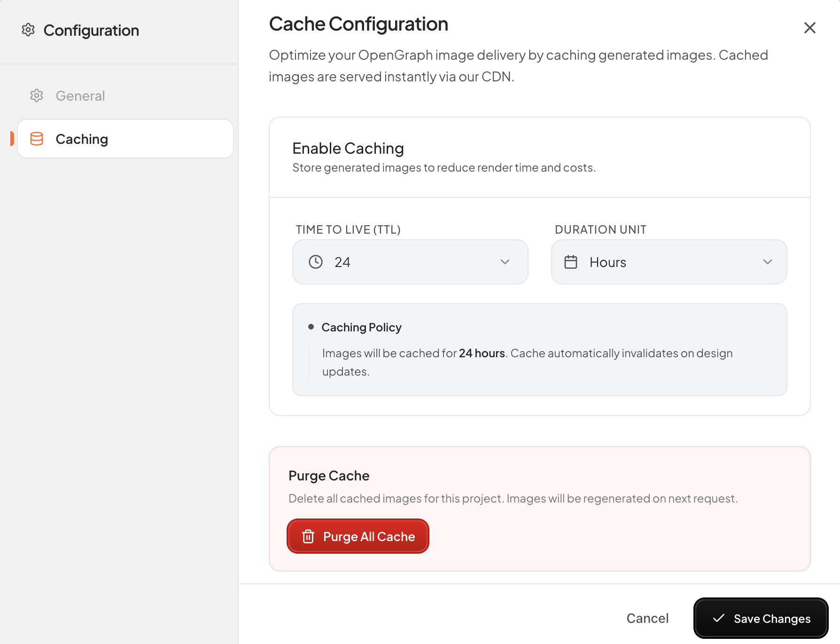
Task: Click the Caching Policy bullet heading
Action: (x=361, y=327)
